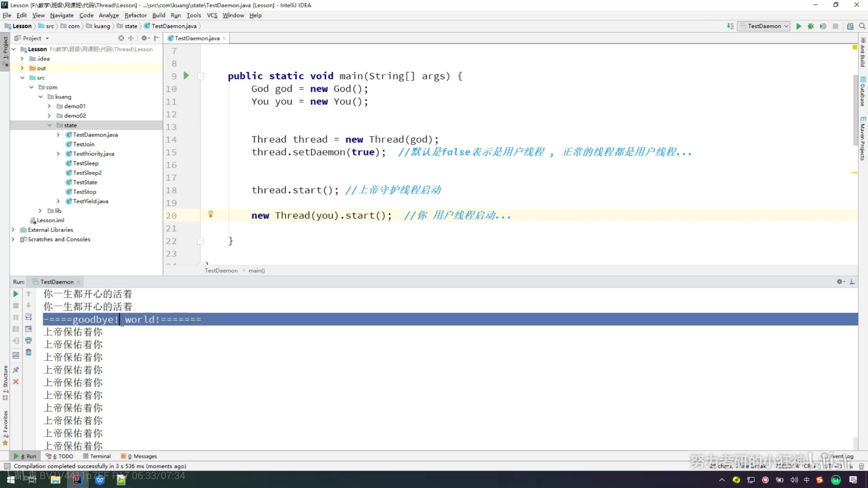
Task: Open the TODO tool window
Action: point(60,456)
